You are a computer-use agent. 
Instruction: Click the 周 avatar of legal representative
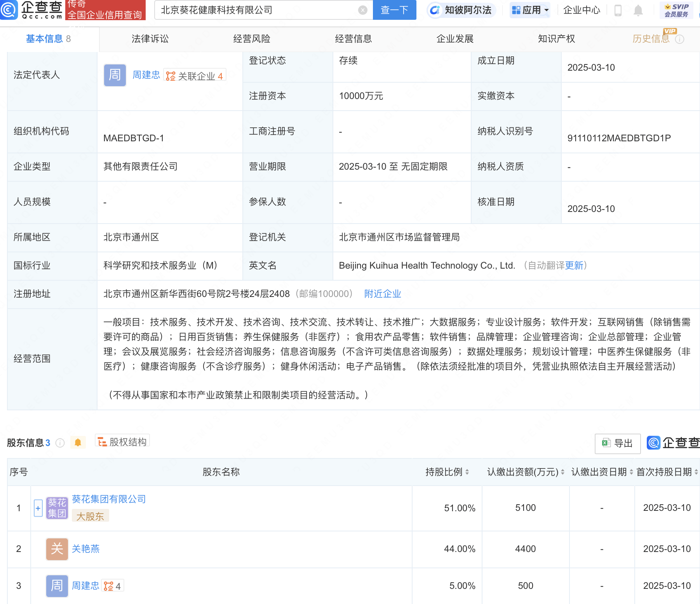point(115,75)
